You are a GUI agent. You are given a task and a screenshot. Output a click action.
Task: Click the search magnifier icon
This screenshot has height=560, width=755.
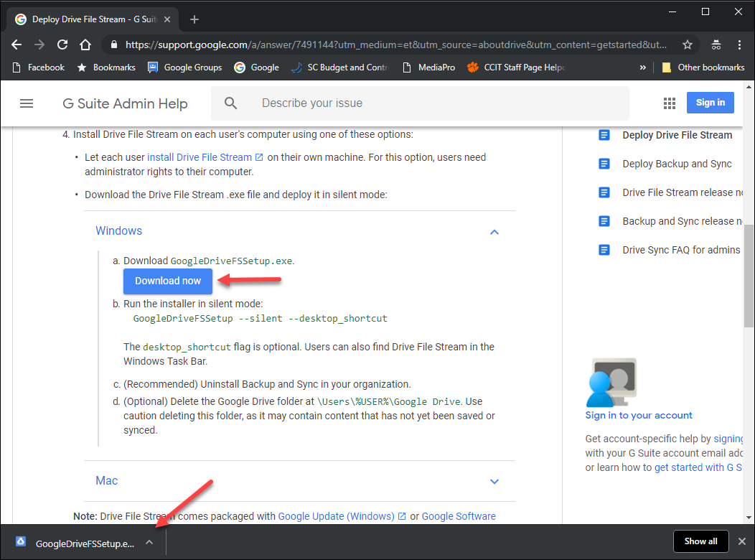230,103
